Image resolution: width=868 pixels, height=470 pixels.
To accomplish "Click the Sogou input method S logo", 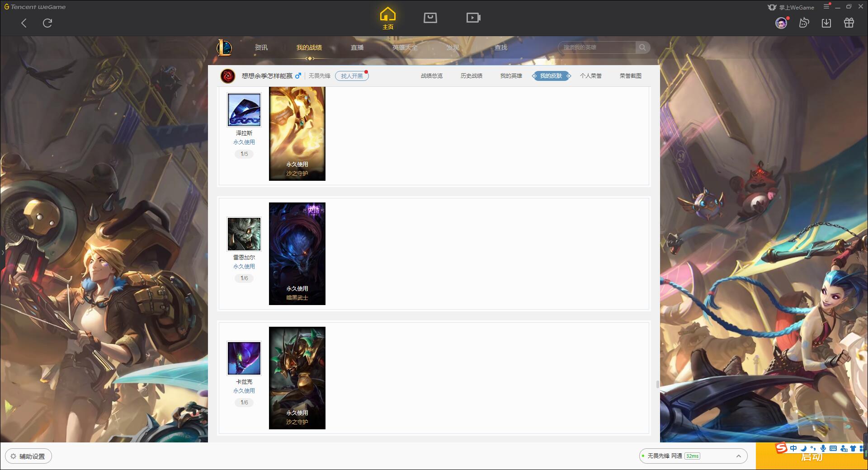I will click(782, 448).
